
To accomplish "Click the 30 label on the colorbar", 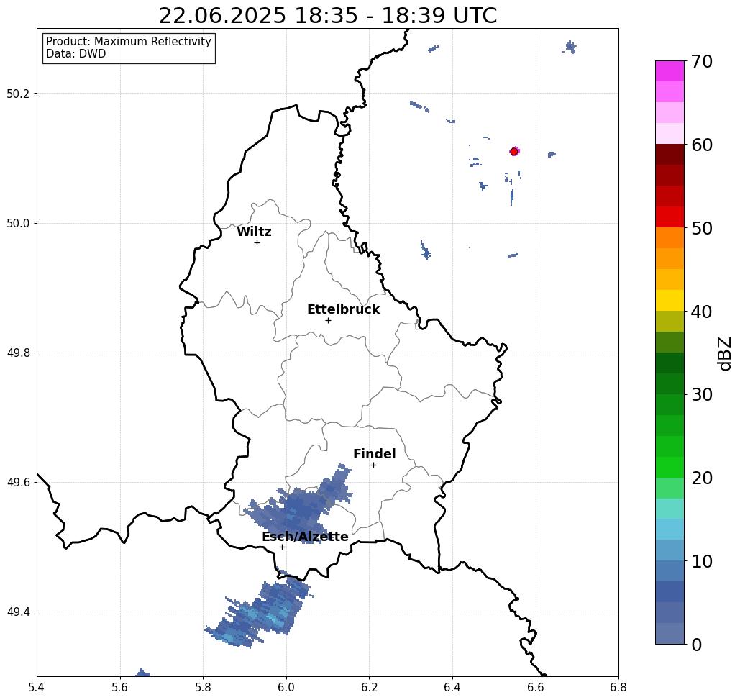I will (702, 395).
